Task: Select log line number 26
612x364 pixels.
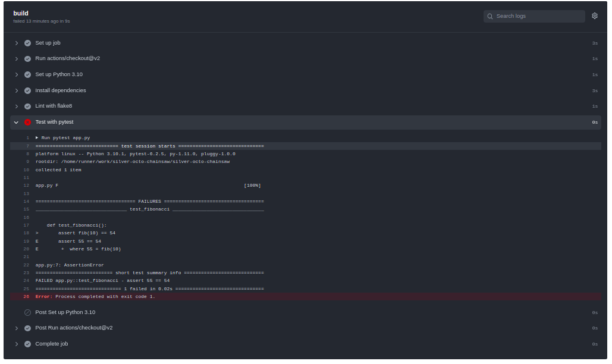Action: click(26, 296)
